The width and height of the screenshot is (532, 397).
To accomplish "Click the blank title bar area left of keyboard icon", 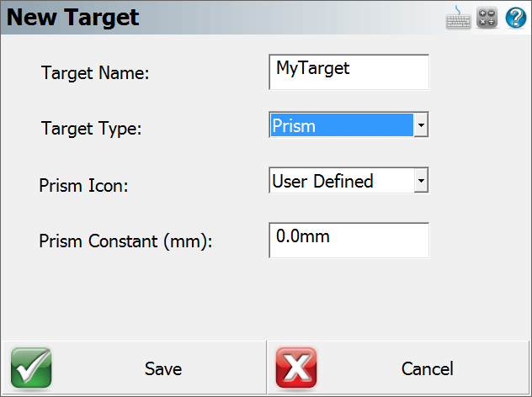I will (292, 18).
